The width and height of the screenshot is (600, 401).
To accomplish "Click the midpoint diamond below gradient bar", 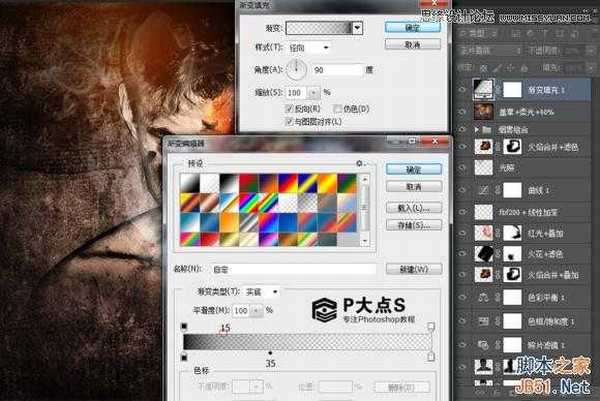I will (270, 353).
